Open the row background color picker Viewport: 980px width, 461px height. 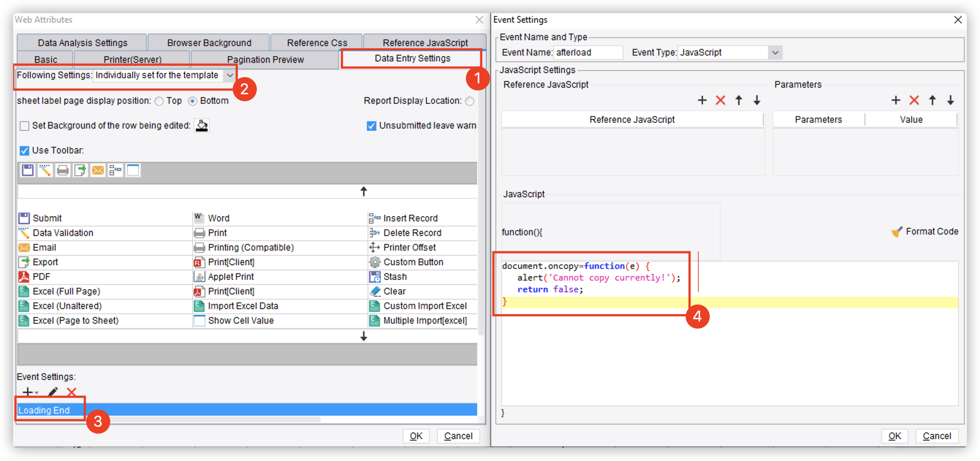[x=202, y=126]
